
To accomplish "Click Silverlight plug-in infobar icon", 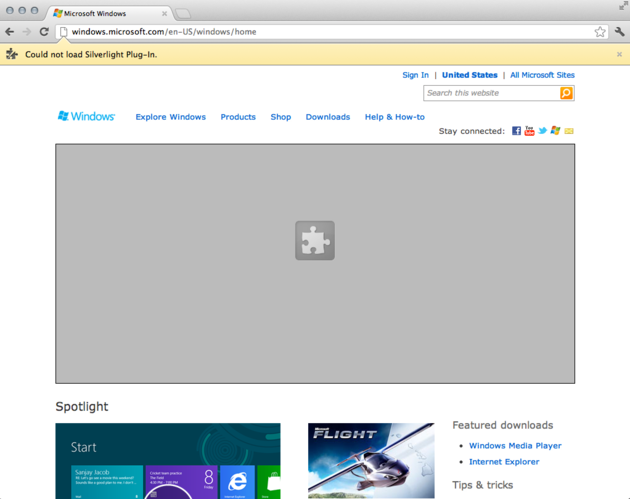I will pyautogui.click(x=12, y=54).
